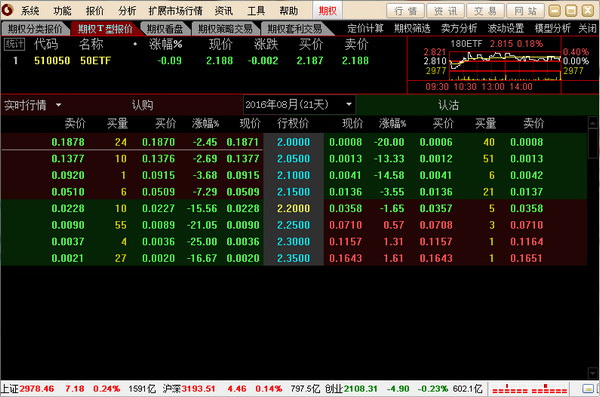The width and height of the screenshot is (600, 397).
Task: Click the 行权价 column header
Action: point(293,123)
